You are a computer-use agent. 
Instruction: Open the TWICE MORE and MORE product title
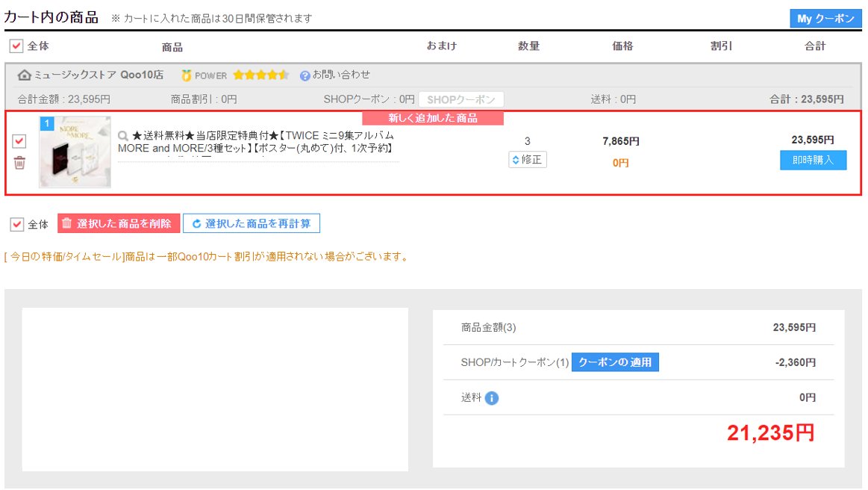[256, 142]
